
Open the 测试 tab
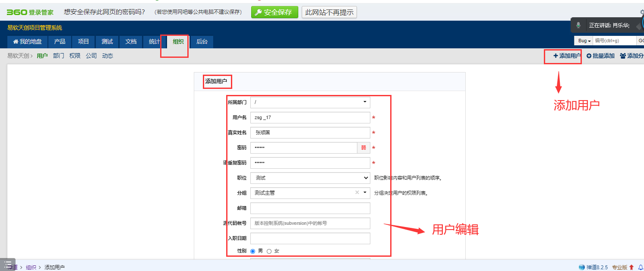coord(107,42)
